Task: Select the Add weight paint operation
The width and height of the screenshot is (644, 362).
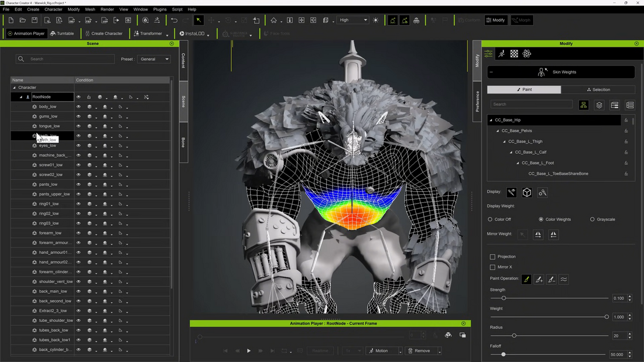Action: [539, 280]
